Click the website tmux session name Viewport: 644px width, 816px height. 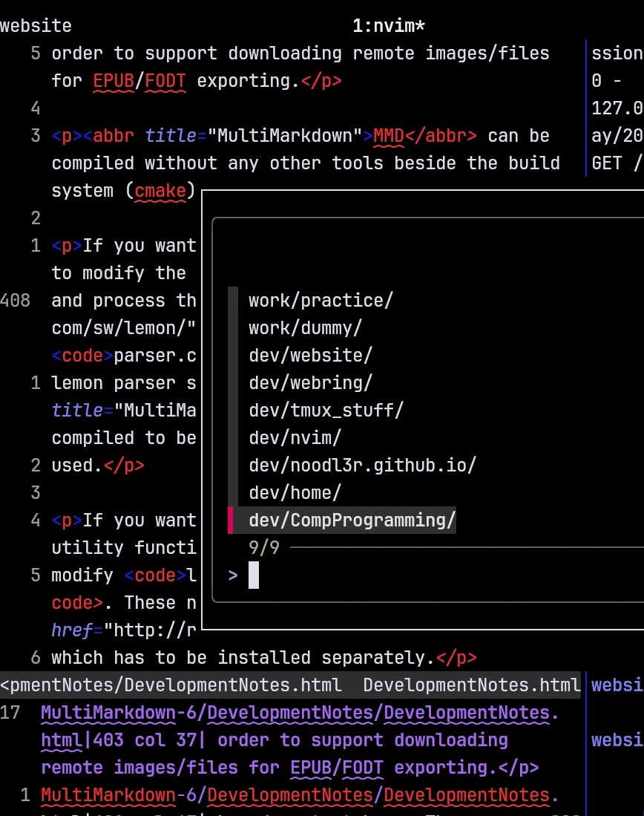36,25
